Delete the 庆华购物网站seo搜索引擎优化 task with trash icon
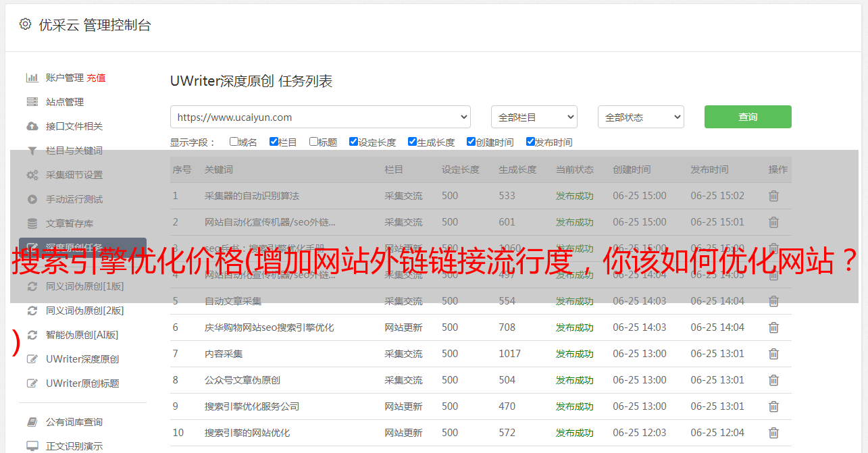 coord(773,327)
